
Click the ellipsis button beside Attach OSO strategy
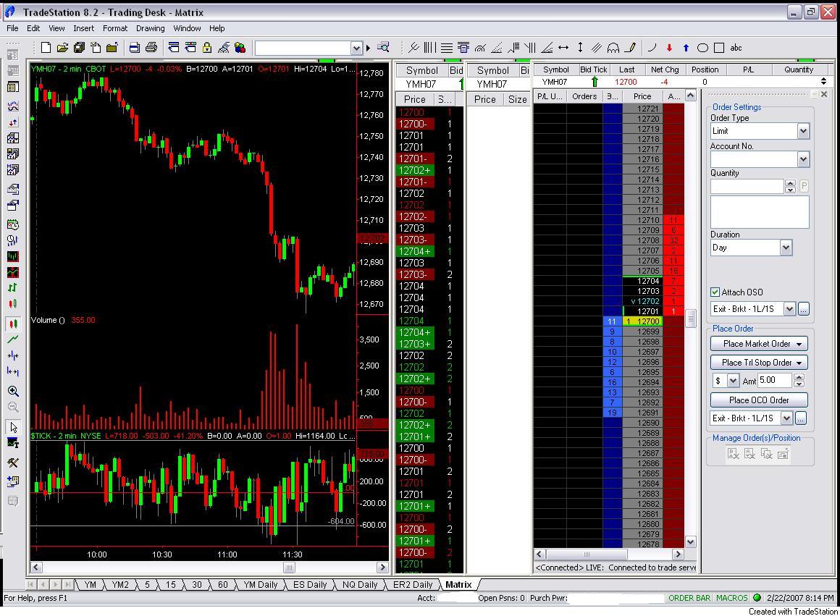pos(803,309)
